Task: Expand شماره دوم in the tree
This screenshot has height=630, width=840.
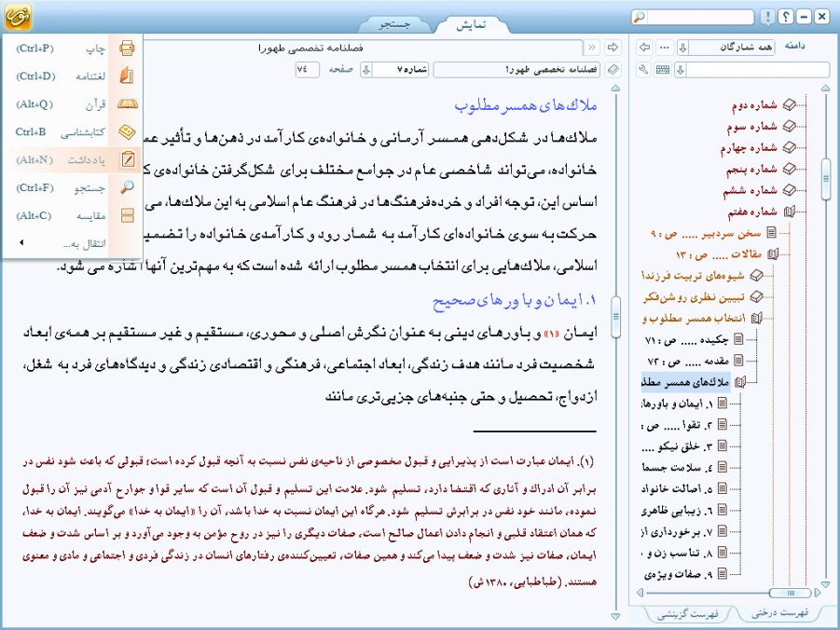Action: pos(789,105)
